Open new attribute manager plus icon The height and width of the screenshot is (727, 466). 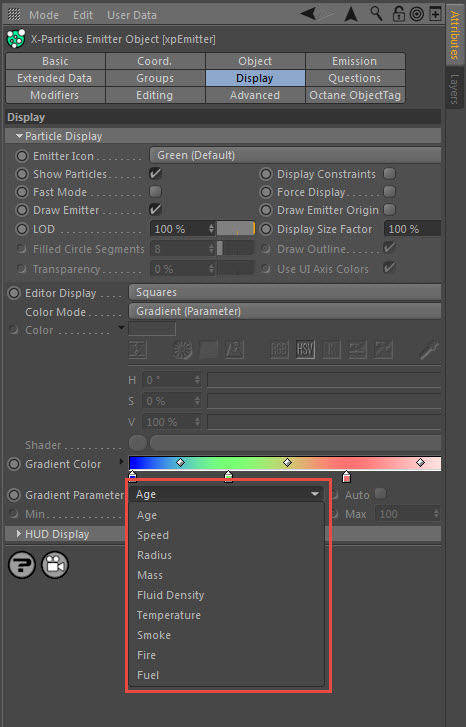coord(435,14)
